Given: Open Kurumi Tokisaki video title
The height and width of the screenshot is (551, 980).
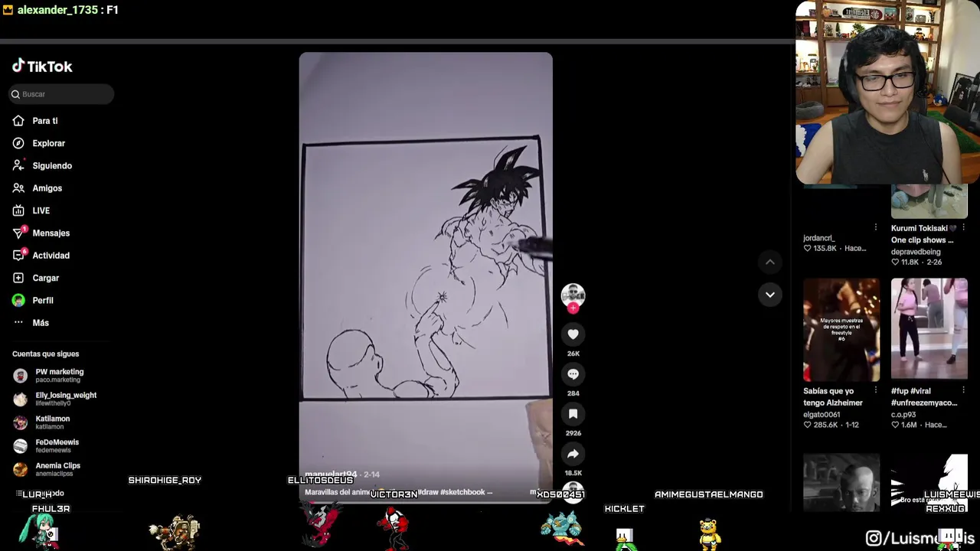Looking at the screenshot, I should pos(923,234).
